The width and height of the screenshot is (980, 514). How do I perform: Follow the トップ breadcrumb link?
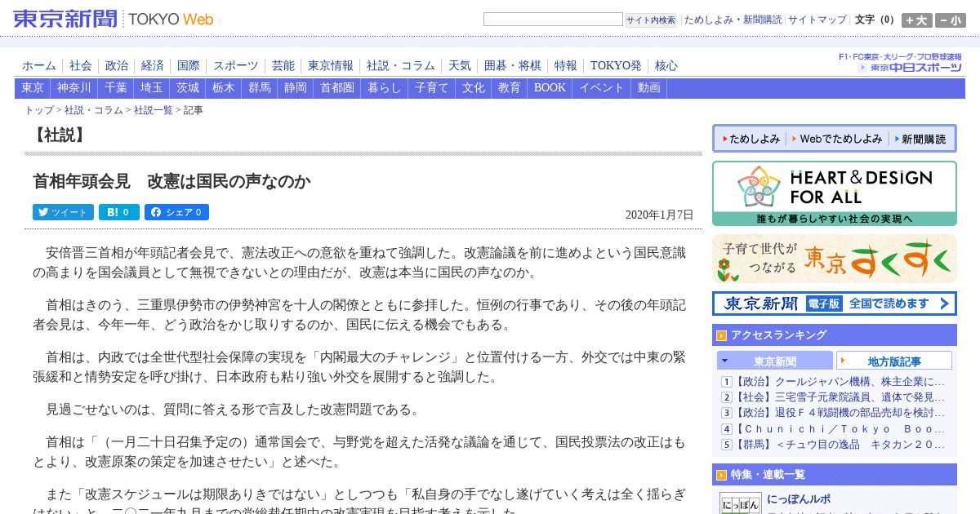[x=39, y=110]
